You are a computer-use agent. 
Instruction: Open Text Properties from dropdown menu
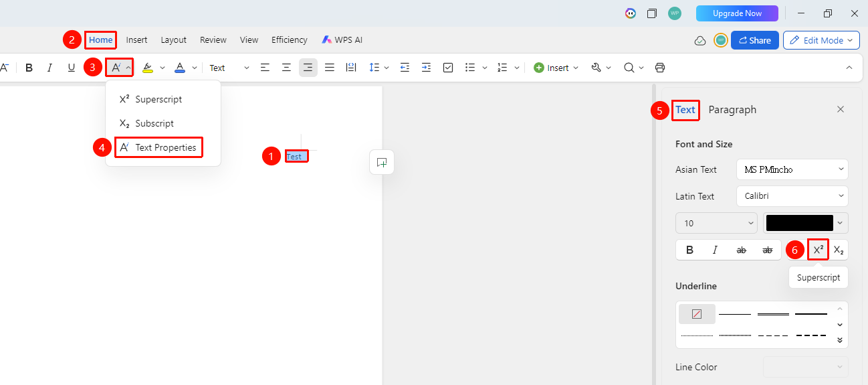pyautogui.click(x=158, y=147)
